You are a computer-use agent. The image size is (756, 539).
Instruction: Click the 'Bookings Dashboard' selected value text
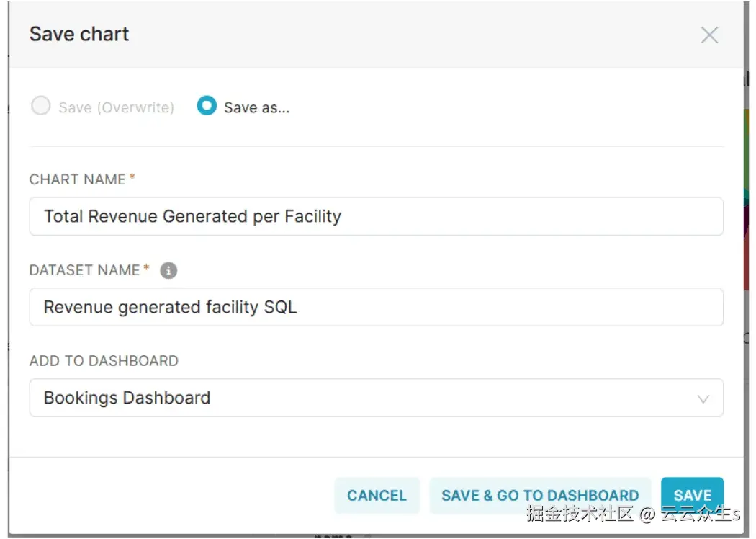127,398
